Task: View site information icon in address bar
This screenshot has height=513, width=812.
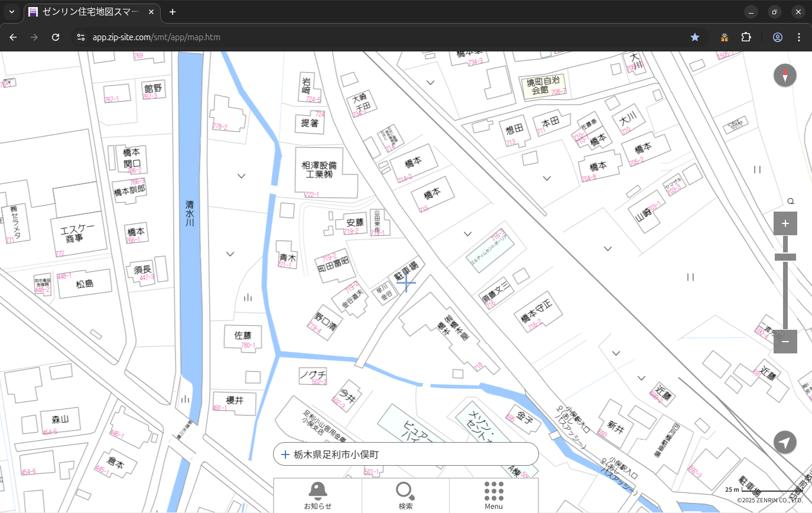Action: (81, 37)
